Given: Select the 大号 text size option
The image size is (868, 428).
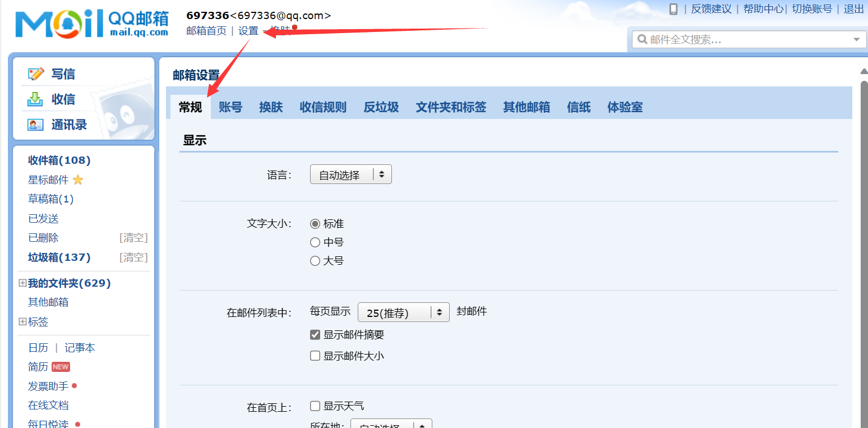Looking at the screenshot, I should [x=315, y=261].
